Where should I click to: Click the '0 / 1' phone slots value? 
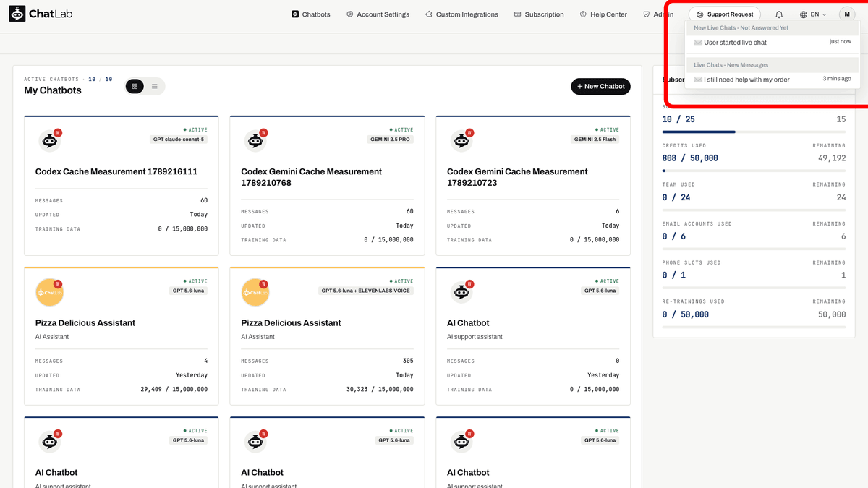click(x=674, y=275)
